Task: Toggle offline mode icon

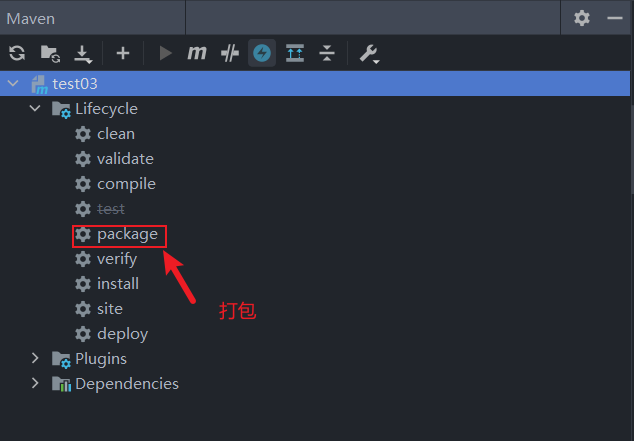Action: 230,53
